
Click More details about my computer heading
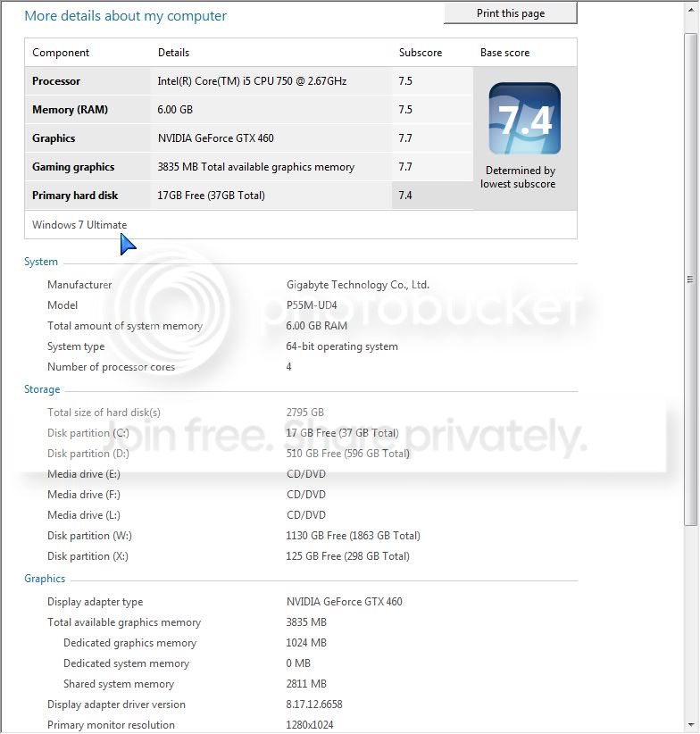pyautogui.click(x=125, y=16)
